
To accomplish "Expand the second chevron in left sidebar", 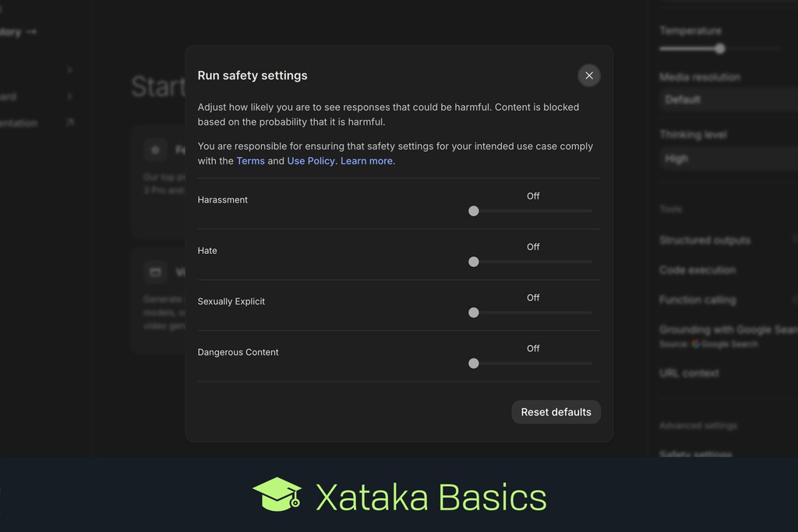I will [x=70, y=97].
